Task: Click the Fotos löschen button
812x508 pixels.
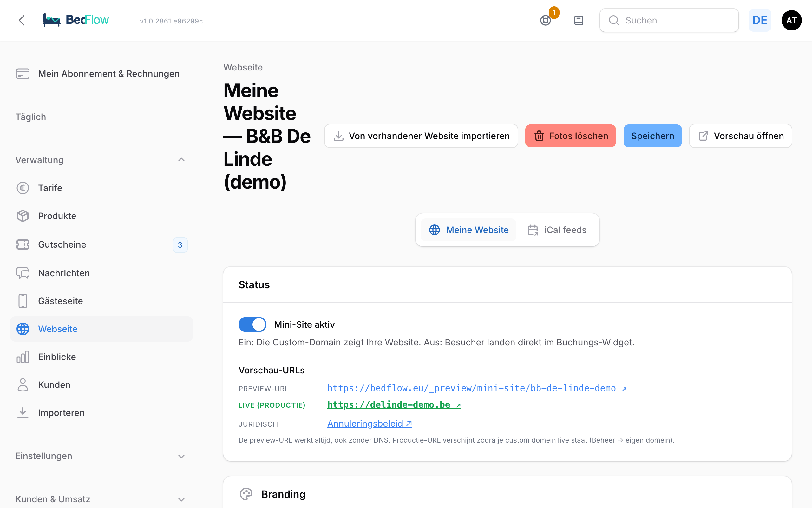Action: (x=570, y=136)
